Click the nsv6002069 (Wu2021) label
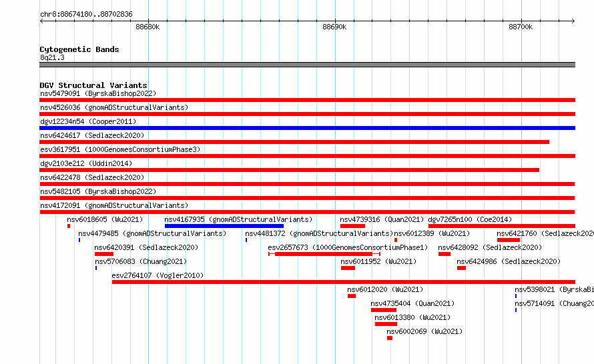 pos(424,331)
